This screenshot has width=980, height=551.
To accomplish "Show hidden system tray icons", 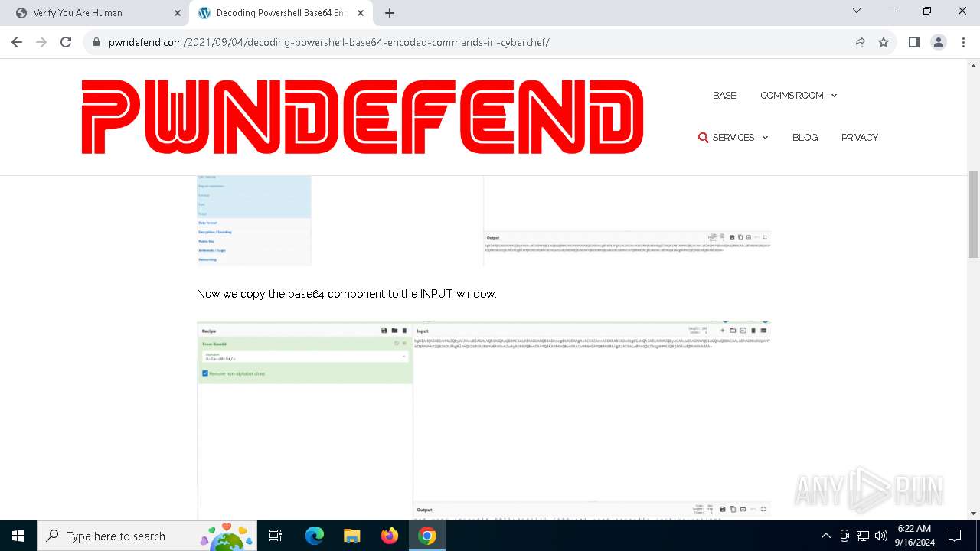I will click(x=825, y=536).
